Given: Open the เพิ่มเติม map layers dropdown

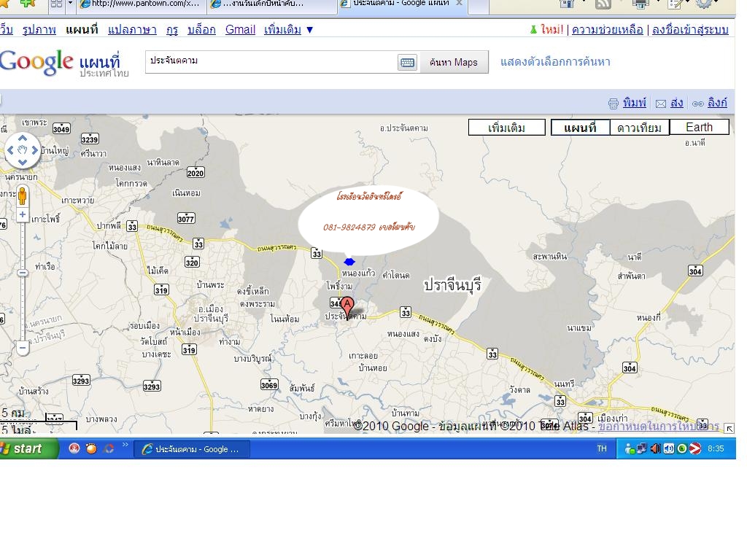Looking at the screenshot, I should (x=506, y=128).
